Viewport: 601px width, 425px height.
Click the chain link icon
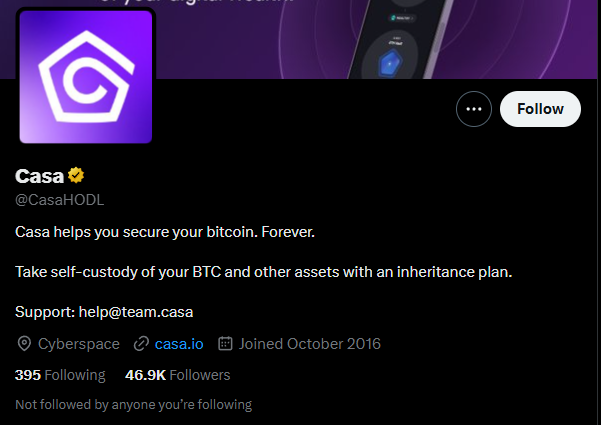point(141,344)
